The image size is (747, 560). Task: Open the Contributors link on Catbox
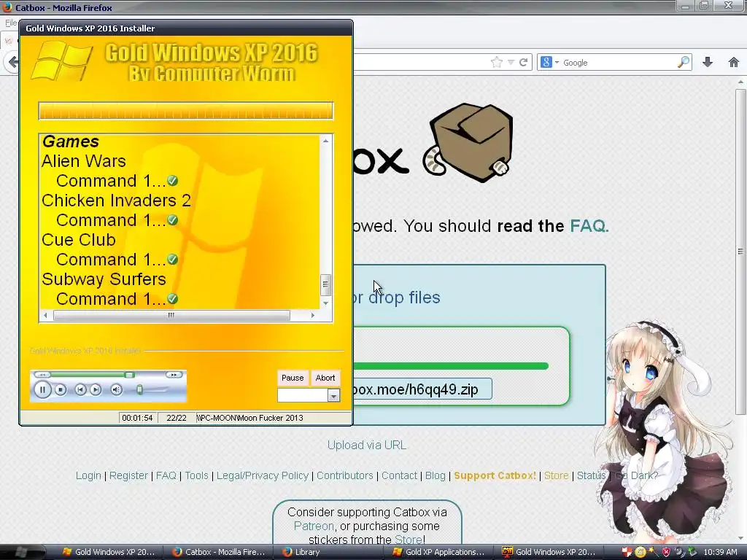tap(345, 475)
